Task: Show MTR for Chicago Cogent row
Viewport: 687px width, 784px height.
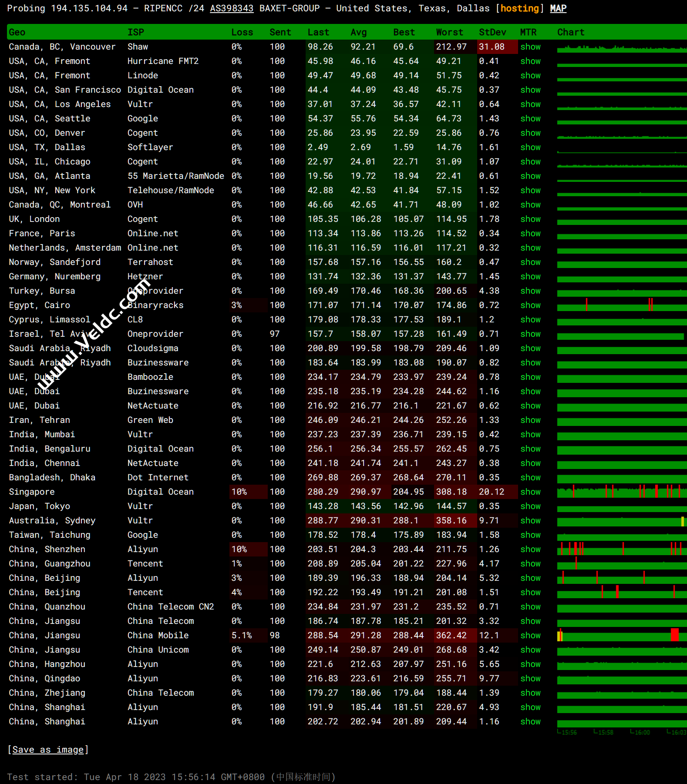Action: pos(530,161)
